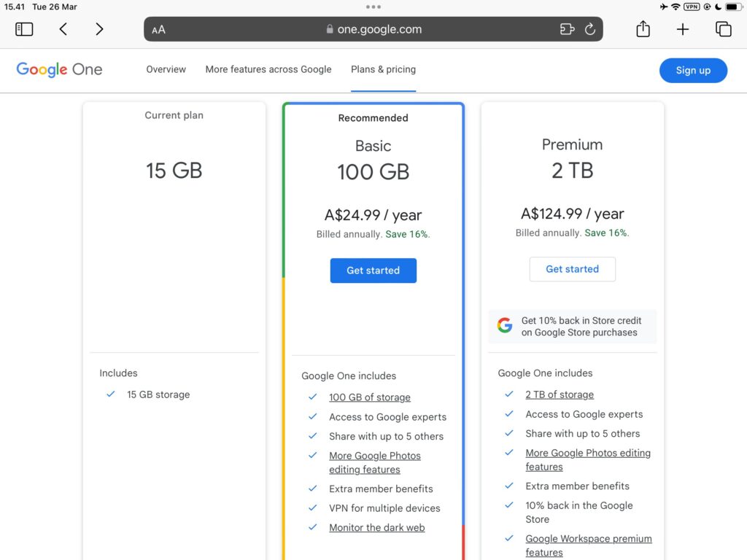Open Basic More Google Photos editing features

375,462
